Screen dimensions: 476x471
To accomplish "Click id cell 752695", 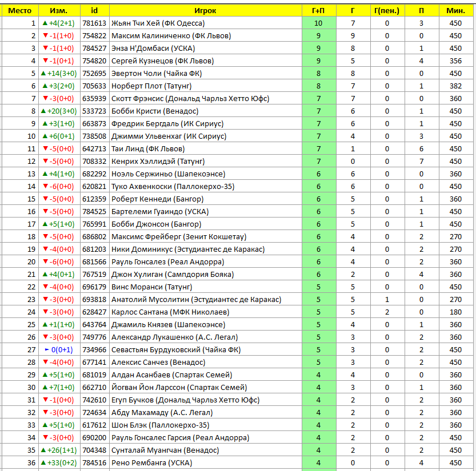I will click(94, 74).
